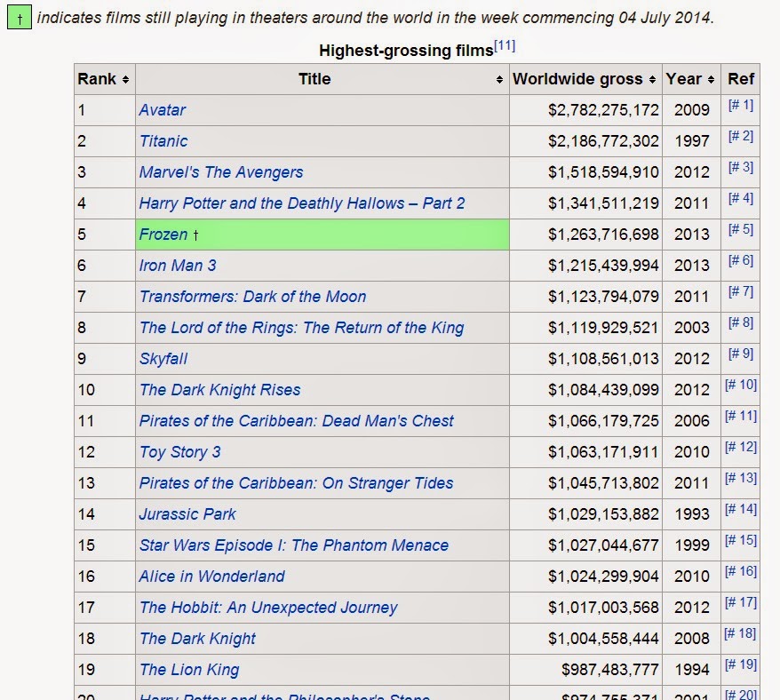This screenshot has width=780, height=700.
Task: Open the Titanic film link
Action: pos(163,141)
